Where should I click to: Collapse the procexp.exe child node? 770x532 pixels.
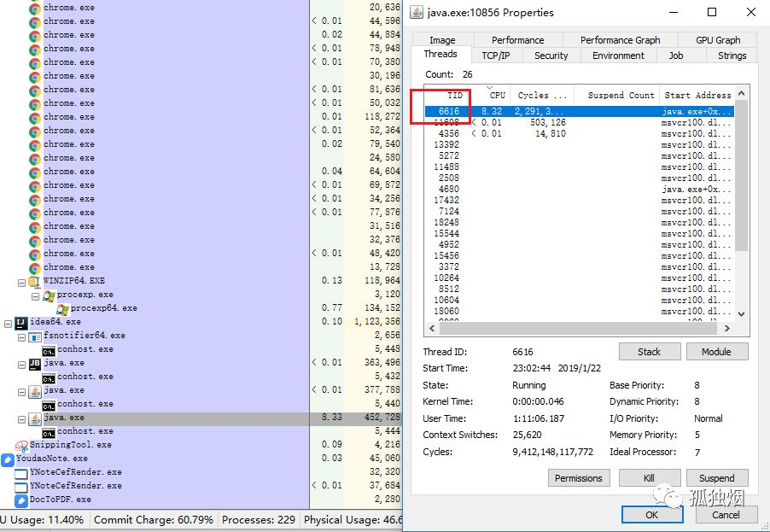tap(35, 296)
